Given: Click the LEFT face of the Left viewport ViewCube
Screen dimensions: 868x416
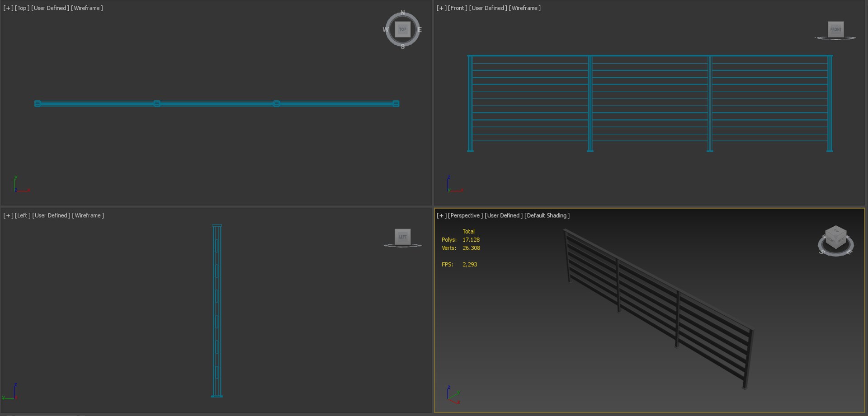Looking at the screenshot, I should (402, 237).
